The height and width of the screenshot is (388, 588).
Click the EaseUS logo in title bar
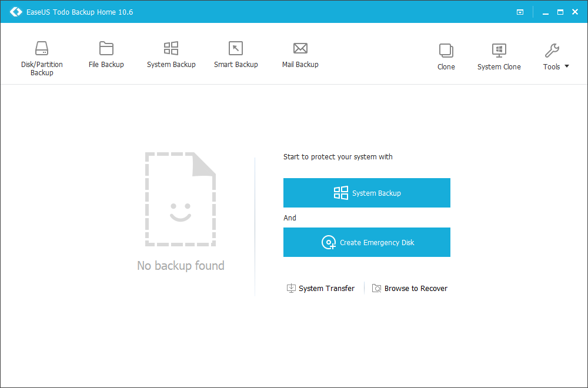[16, 12]
